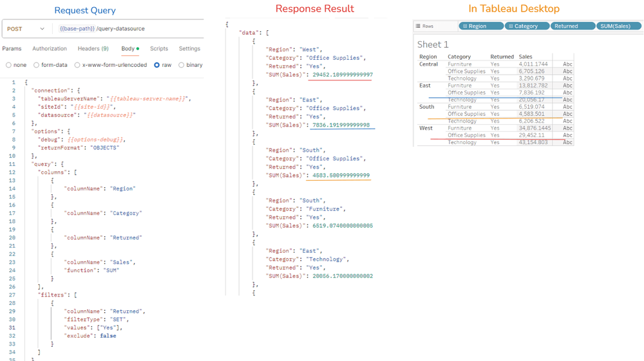Click line number 12 in the editor gutter
The image size is (644, 361).
point(12,172)
